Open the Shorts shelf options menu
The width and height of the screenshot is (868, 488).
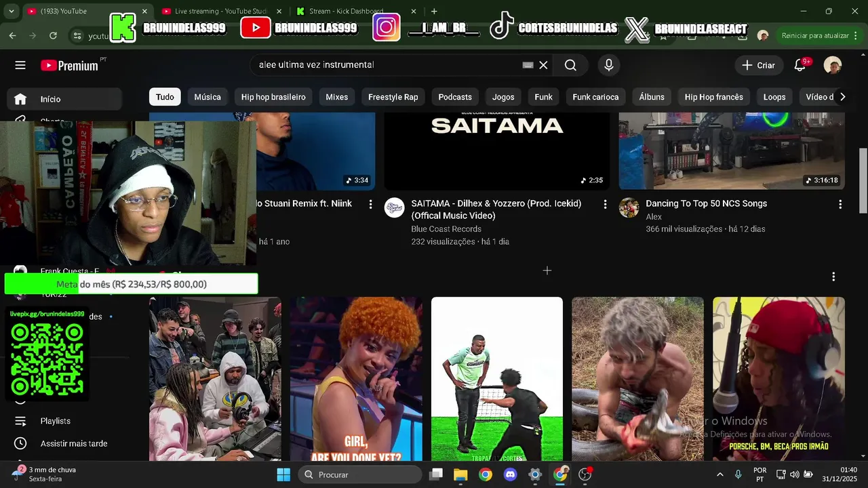(x=833, y=277)
